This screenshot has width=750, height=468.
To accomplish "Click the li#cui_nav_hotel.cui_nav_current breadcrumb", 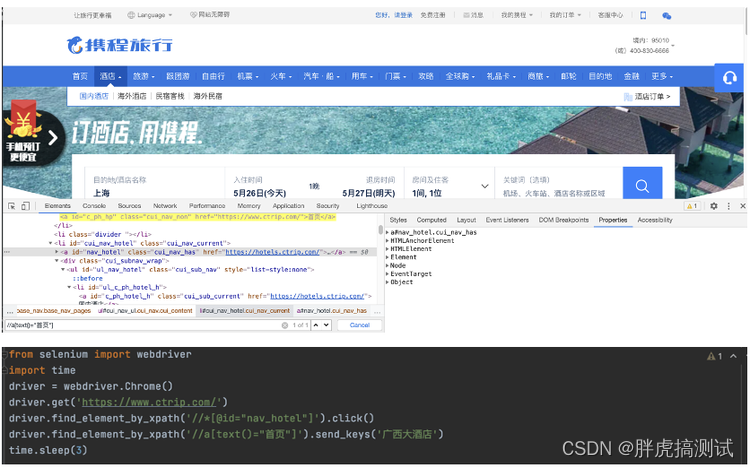I will [x=244, y=311].
